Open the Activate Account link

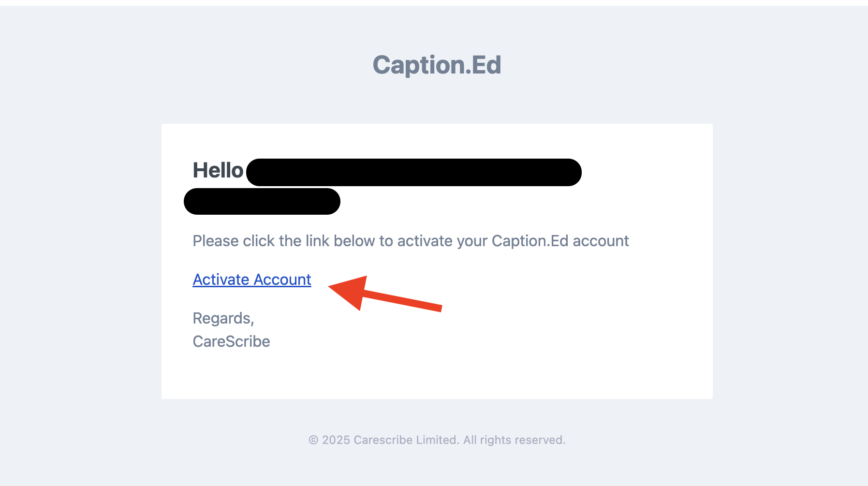click(x=252, y=280)
